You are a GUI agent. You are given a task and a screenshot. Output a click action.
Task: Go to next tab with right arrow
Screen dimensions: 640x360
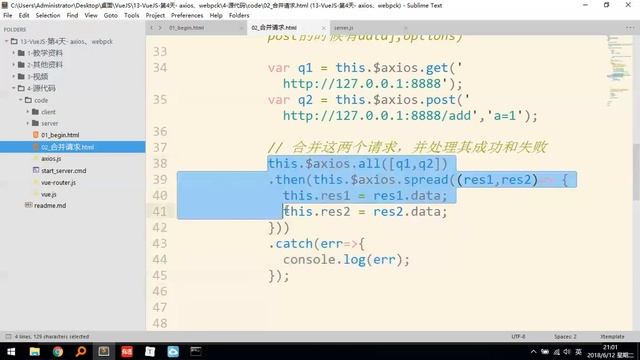pos(160,28)
